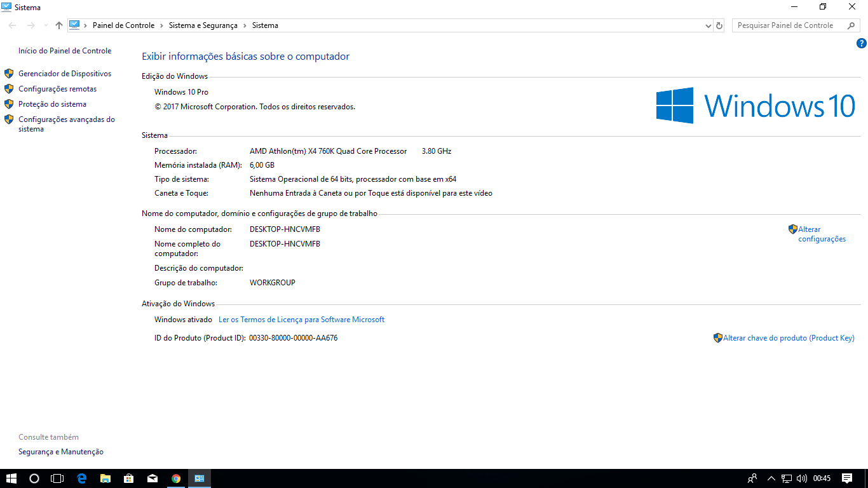Click processor name AMD Athlon X4 760K
This screenshot has height=488, width=868.
point(329,151)
